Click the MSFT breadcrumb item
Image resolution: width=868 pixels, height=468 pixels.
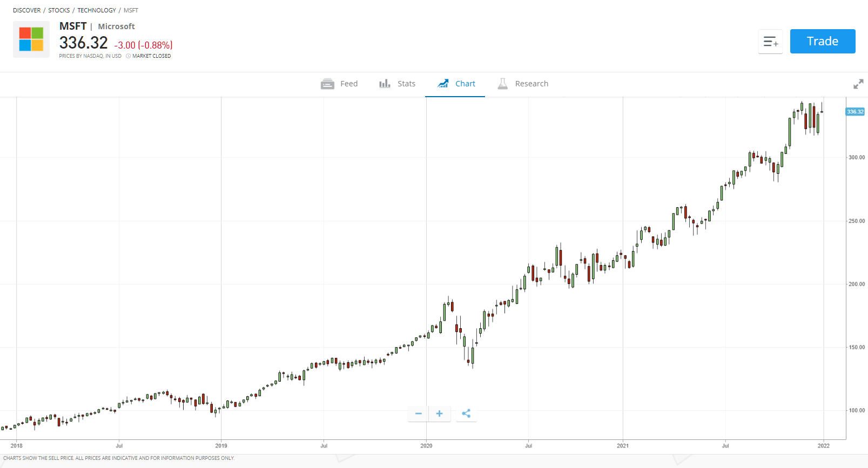131,10
